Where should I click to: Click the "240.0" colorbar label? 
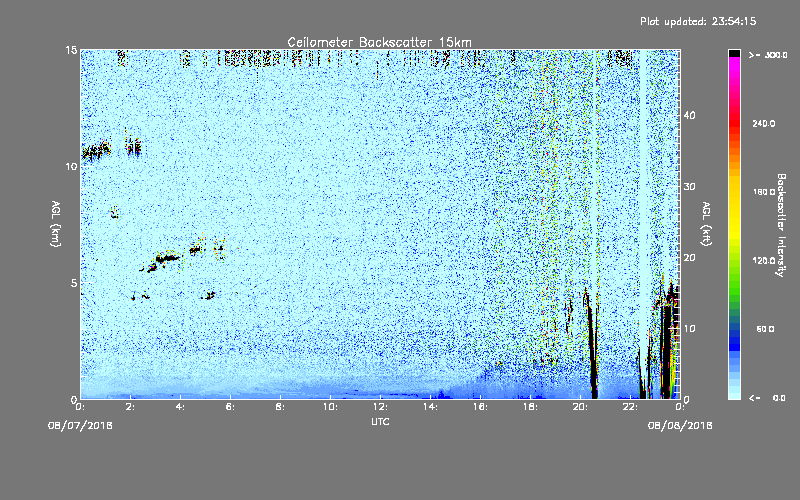pos(764,124)
